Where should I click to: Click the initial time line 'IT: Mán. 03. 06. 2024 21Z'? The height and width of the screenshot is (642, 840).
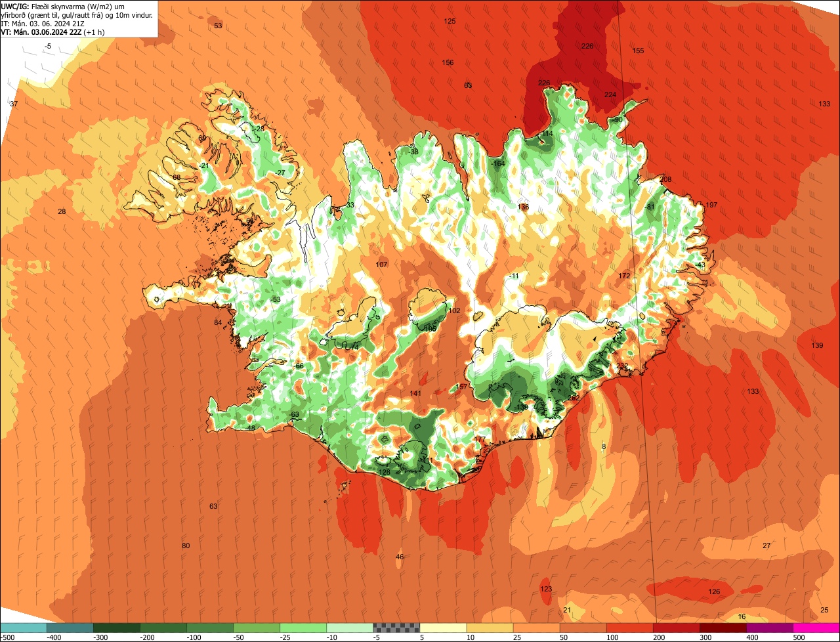click(43, 24)
